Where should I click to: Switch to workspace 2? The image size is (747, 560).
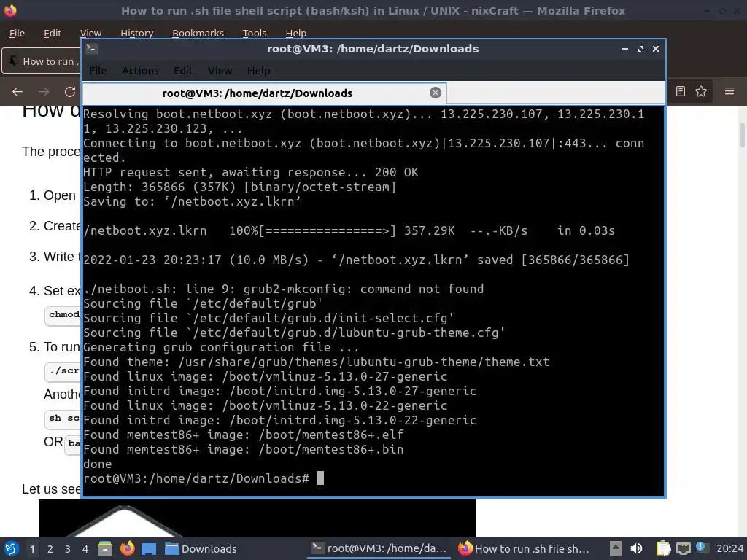[x=50, y=549]
